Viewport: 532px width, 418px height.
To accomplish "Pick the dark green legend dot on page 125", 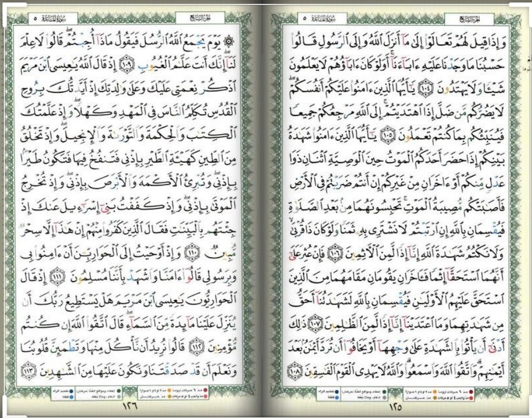I will click(385, 392).
